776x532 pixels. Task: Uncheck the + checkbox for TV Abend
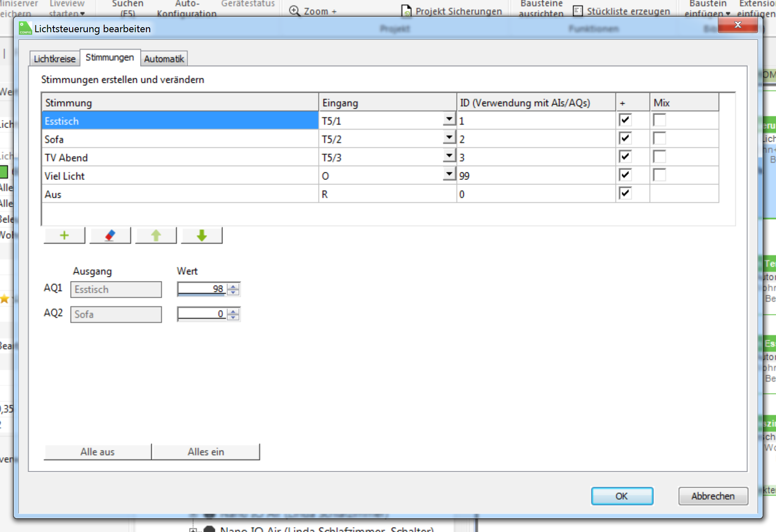(x=625, y=157)
